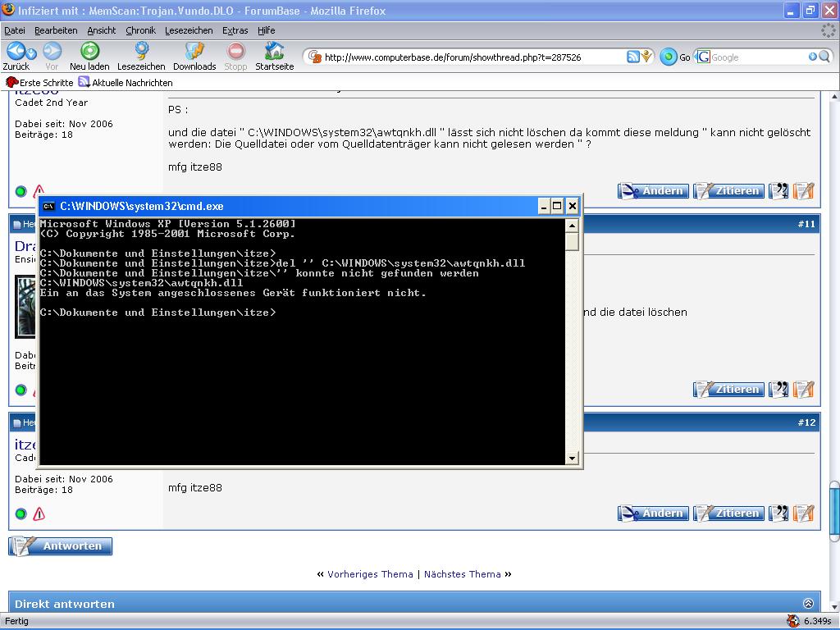Click the Antworten reply button
This screenshot has width=840, height=630.
click(x=61, y=546)
